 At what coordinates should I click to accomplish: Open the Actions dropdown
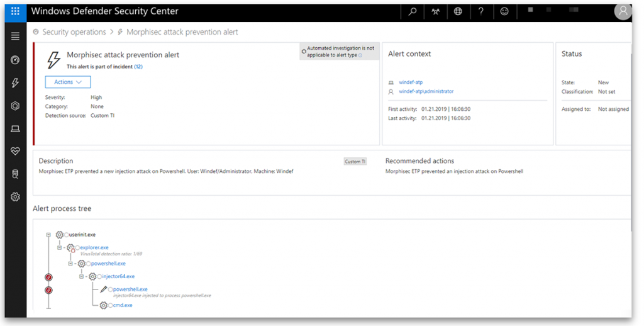(x=68, y=82)
